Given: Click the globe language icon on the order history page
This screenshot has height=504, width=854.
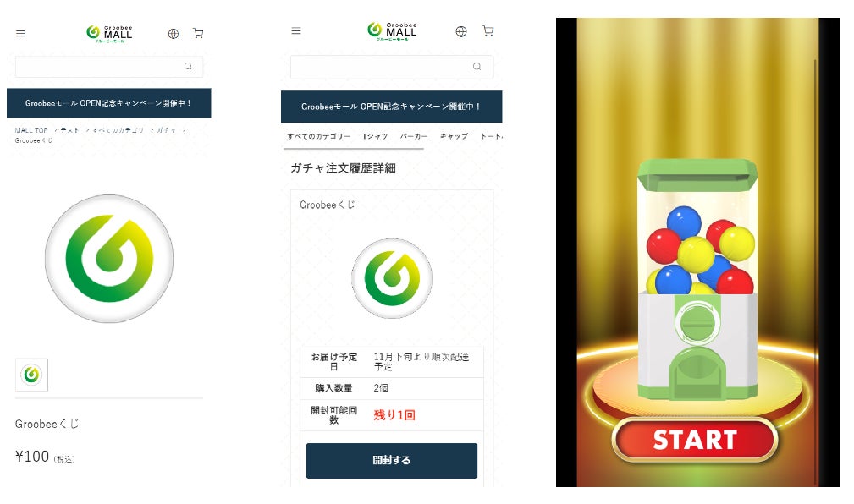Looking at the screenshot, I should 461,31.
